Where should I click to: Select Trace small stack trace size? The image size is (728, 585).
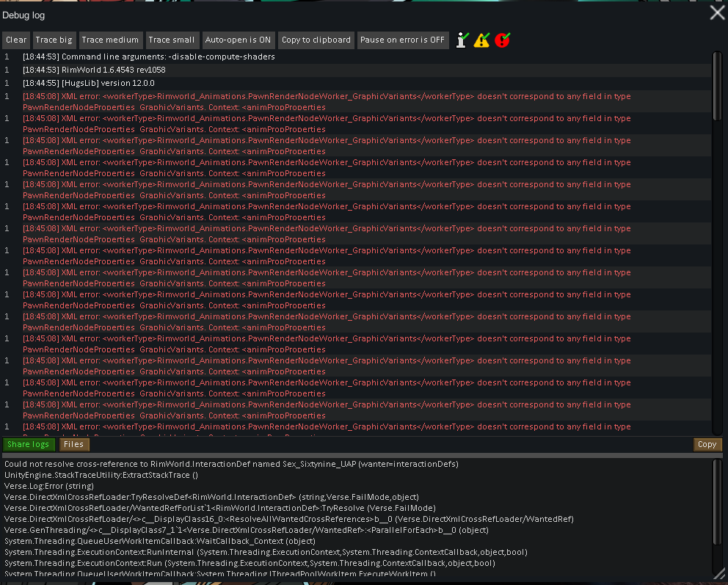click(172, 40)
